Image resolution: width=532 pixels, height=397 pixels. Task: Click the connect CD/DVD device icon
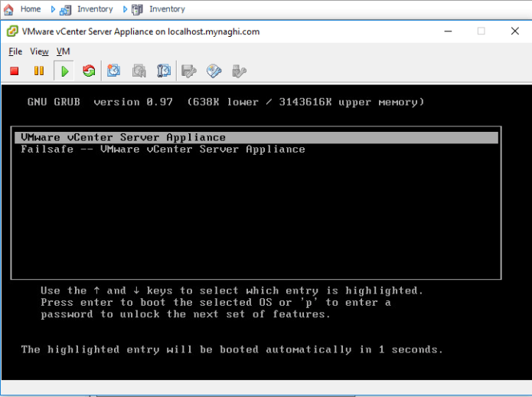214,71
